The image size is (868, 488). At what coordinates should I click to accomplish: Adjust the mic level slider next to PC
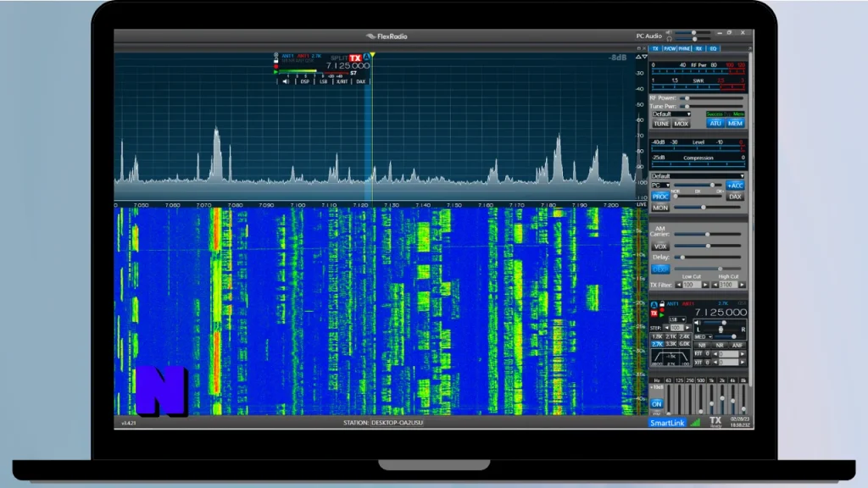(x=698, y=186)
